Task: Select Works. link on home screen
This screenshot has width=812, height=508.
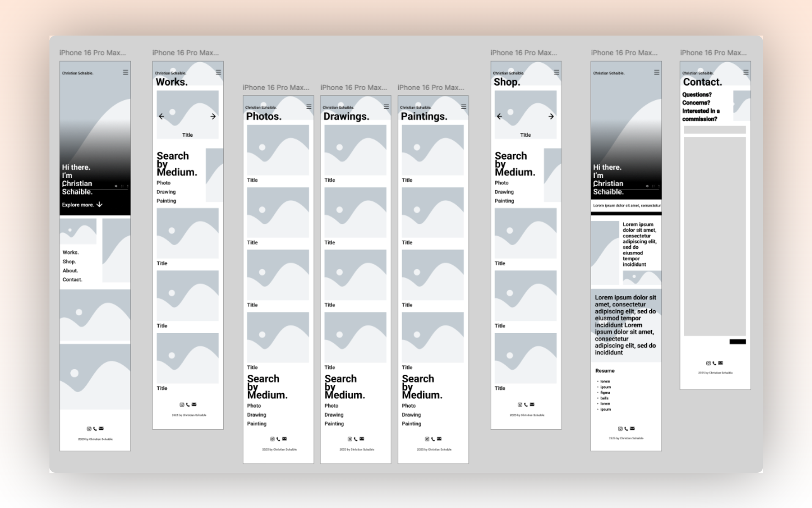Action: (71, 252)
